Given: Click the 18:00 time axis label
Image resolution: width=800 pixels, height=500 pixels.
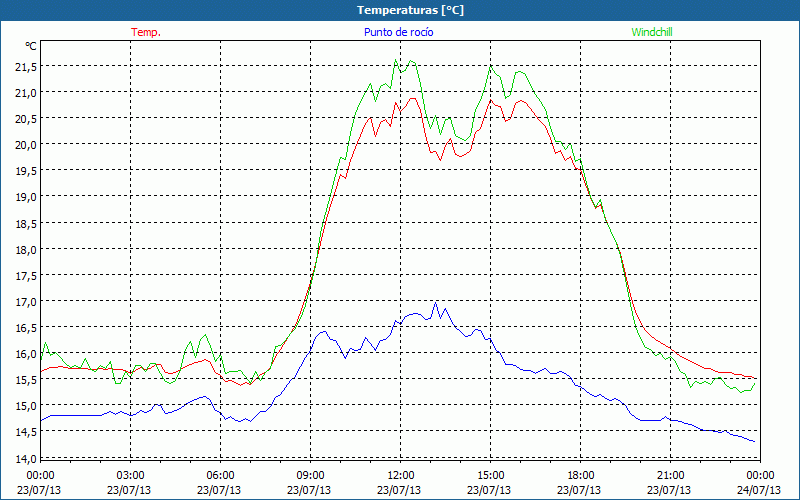Looking at the screenshot, I should 581,476.
